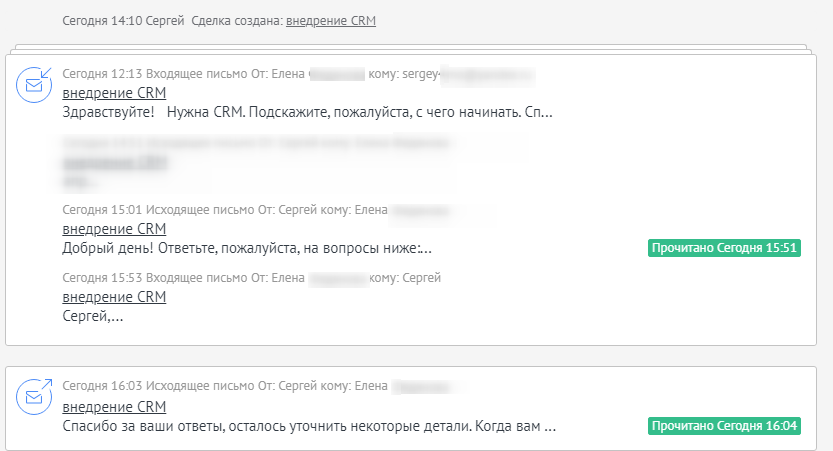This screenshot has height=451, width=833.
Task: Expand message 'Спасибо за ваши ответы'
Action: [x=309, y=427]
